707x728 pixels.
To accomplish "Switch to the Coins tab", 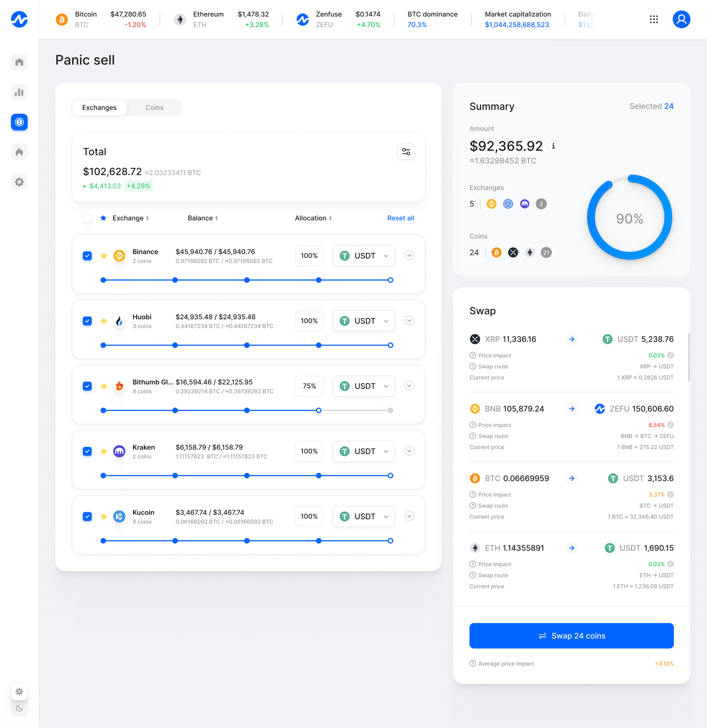I will click(154, 107).
